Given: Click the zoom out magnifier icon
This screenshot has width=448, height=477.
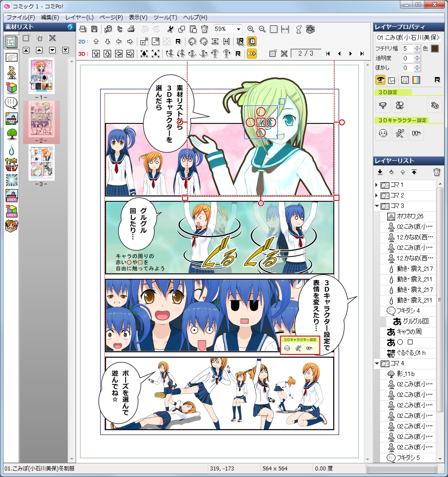Looking at the screenshot, I should coord(262,29).
